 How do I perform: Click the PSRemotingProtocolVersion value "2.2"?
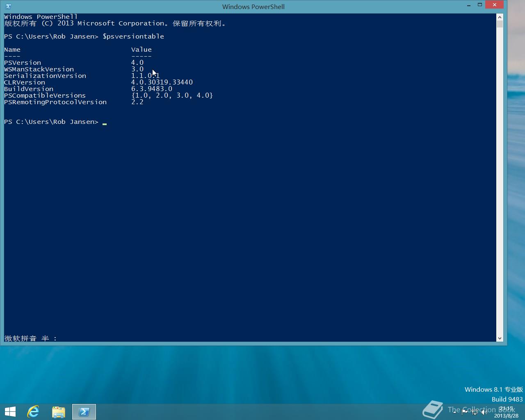pyautogui.click(x=137, y=102)
